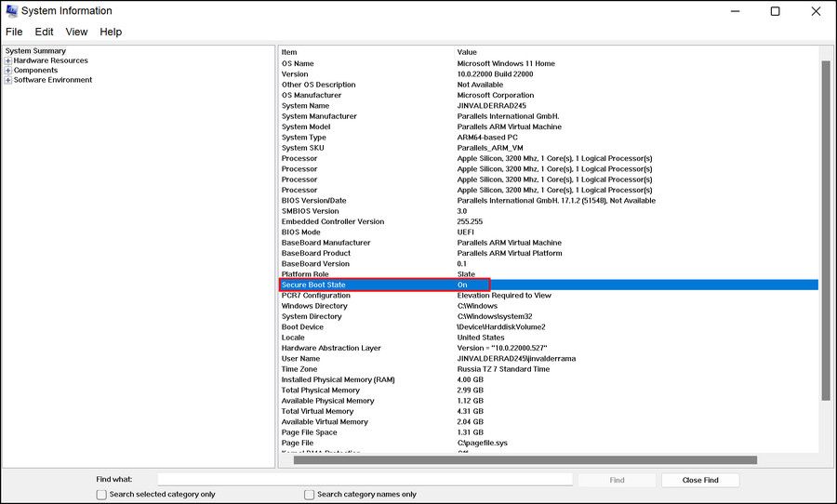Click the value UEFI
Screen dimensions: 837x504
coord(466,232)
